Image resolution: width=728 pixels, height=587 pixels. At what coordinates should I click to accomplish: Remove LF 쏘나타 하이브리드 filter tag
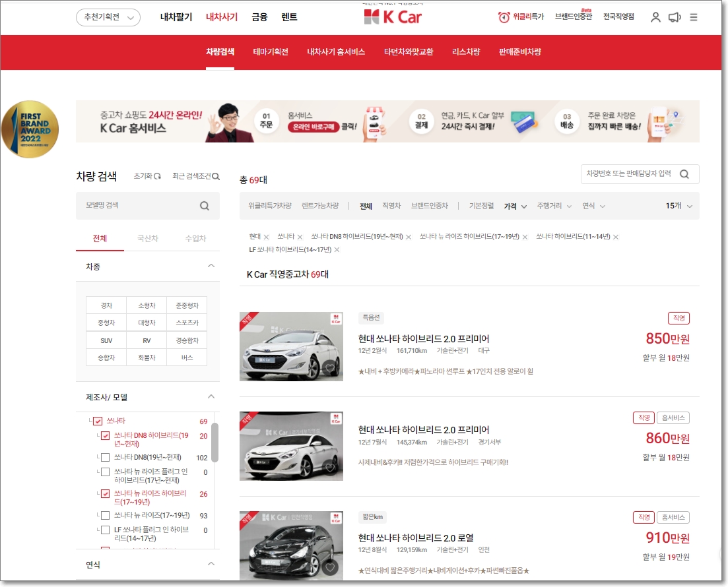pos(337,250)
